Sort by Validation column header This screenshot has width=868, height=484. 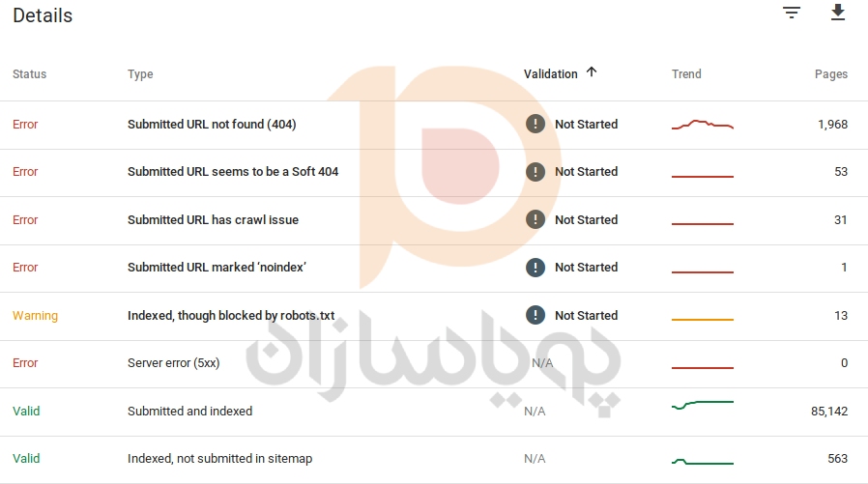551,74
